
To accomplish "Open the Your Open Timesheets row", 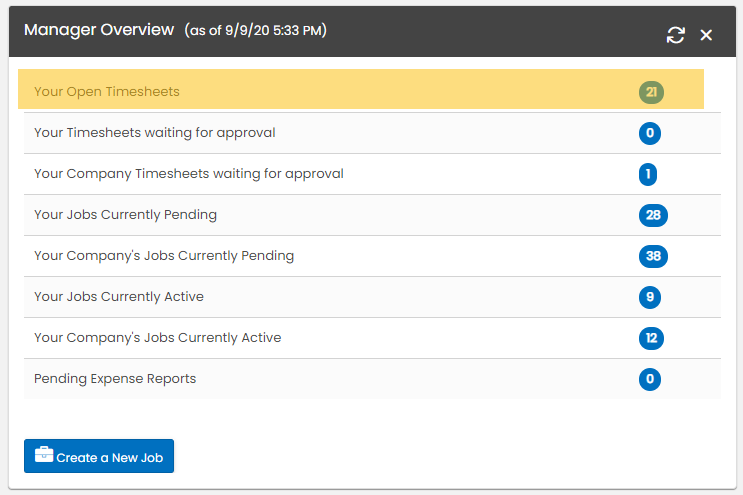I will click(x=107, y=92).
